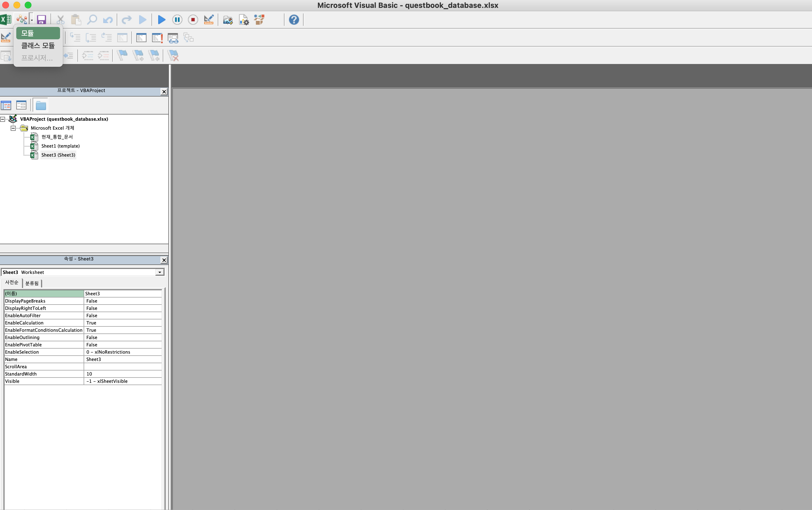
Task: Switch to Excel using the Excel icon
Action: (5, 20)
